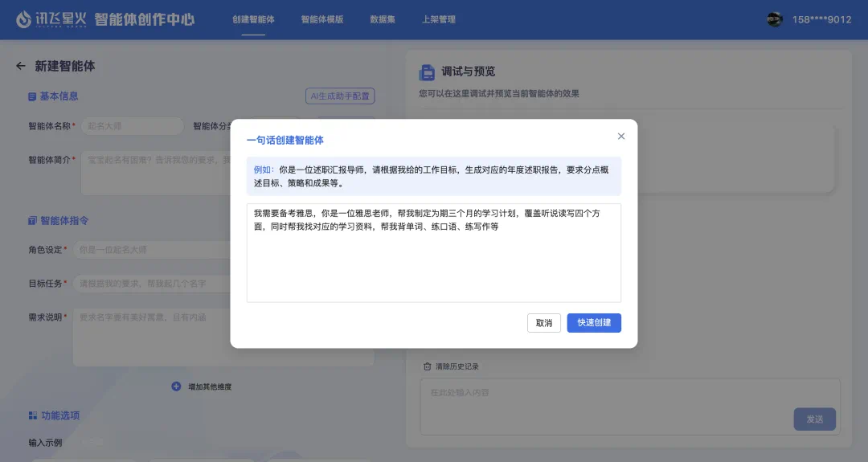Click the 基本信息 section icon
Screen dimensions: 868x462
click(32, 96)
